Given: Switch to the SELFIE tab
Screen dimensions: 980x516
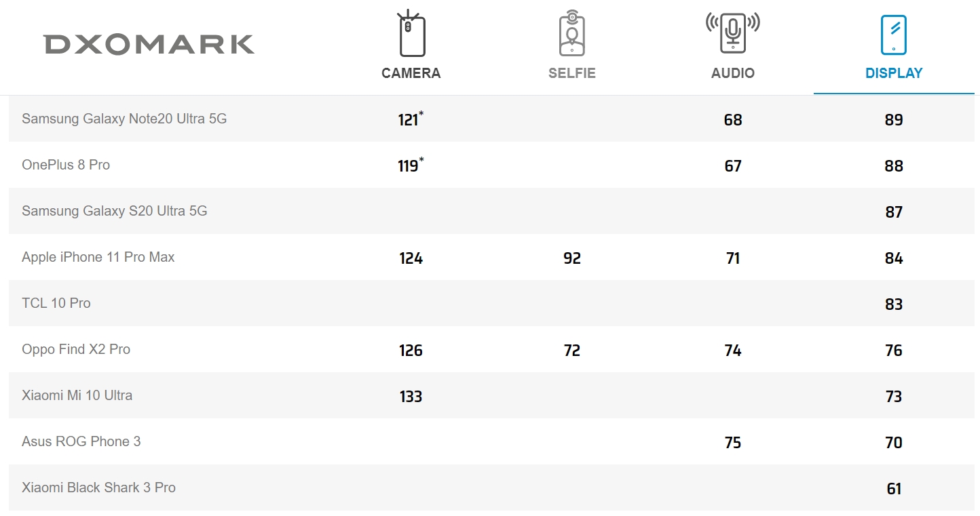Looking at the screenshot, I should pos(572,73).
